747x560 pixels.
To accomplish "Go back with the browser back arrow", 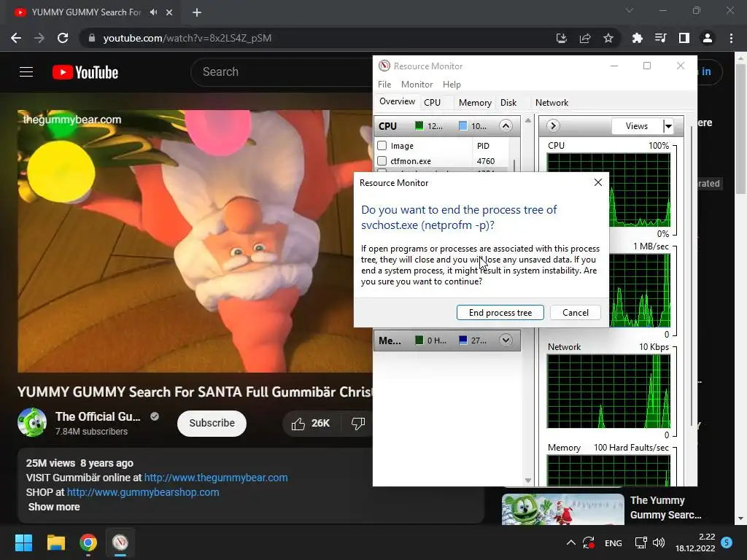I will coord(16,38).
